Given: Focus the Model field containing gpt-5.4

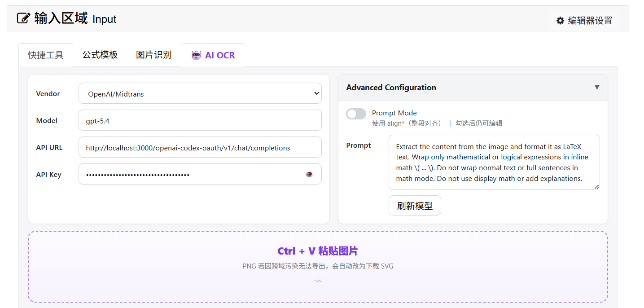Looking at the screenshot, I should [x=200, y=120].
